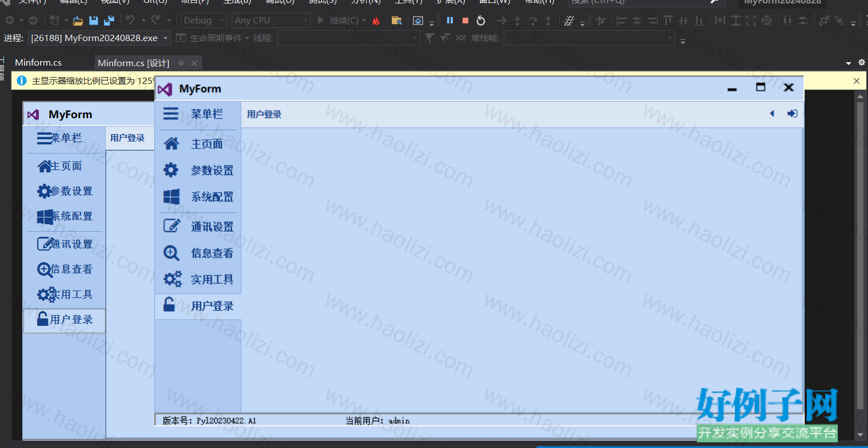Click the Align Lefts layout icon
Viewport: 868px width, 448px height.
(x=622, y=21)
